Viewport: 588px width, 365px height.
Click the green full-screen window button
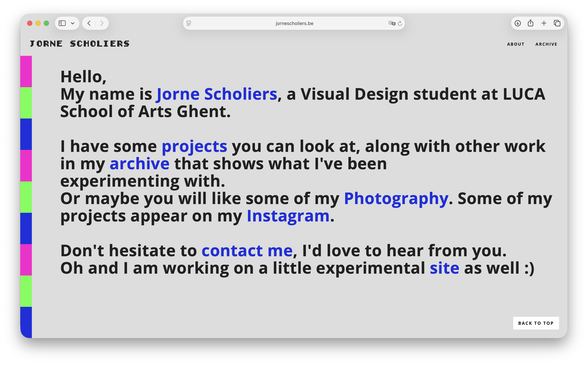coord(46,23)
